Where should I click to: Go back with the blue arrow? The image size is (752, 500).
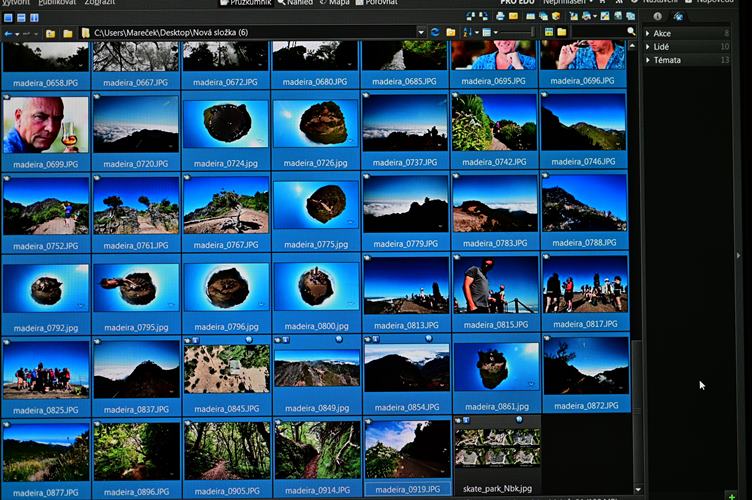8,34
